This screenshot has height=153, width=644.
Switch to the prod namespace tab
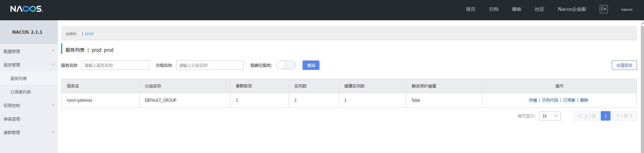point(89,33)
